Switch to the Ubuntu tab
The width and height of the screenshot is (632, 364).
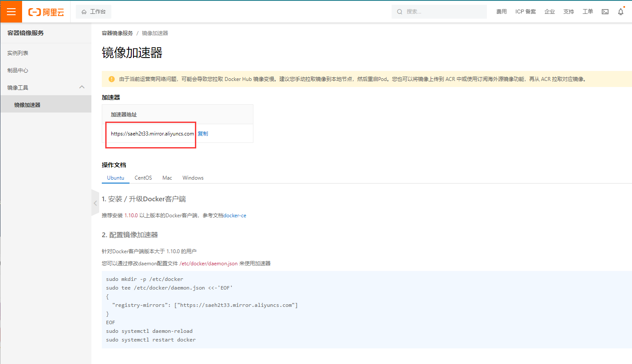point(116,178)
